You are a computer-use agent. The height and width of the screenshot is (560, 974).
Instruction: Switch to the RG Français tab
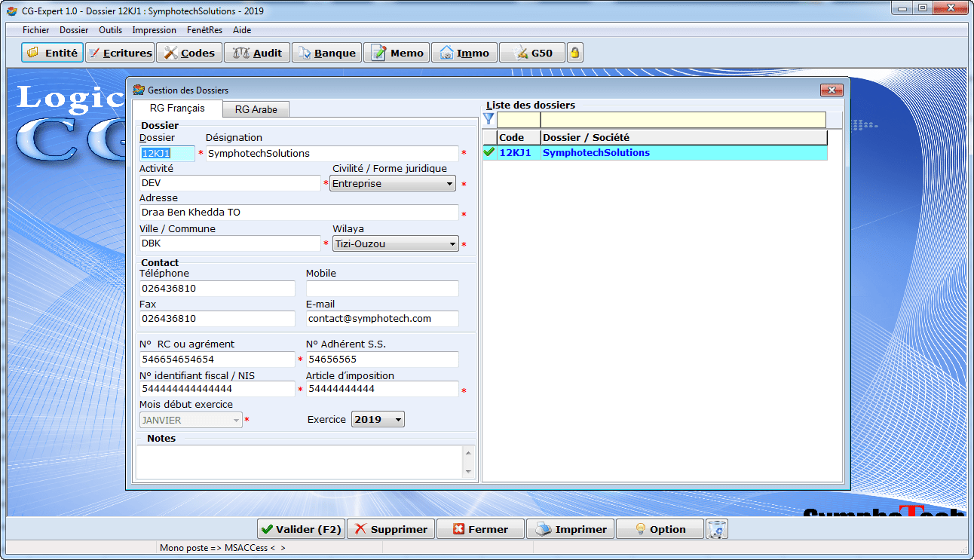coord(177,109)
